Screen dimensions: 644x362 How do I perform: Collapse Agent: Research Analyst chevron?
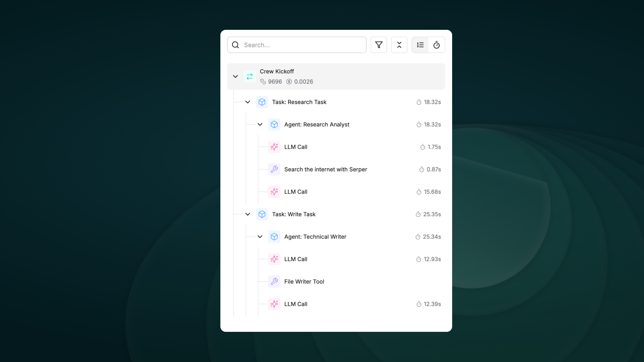[260, 124]
